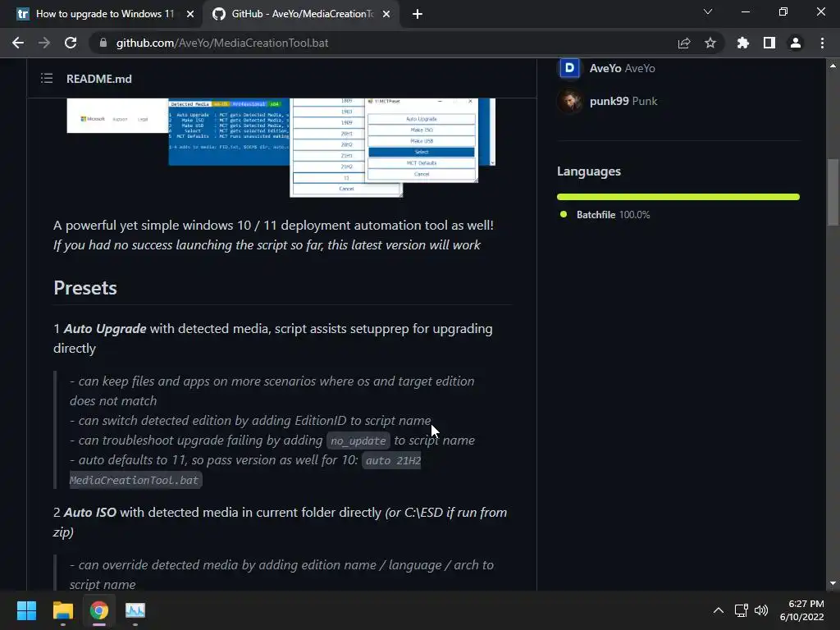Click the address bar padlock icon
The width and height of the screenshot is (840, 630).
(103, 43)
